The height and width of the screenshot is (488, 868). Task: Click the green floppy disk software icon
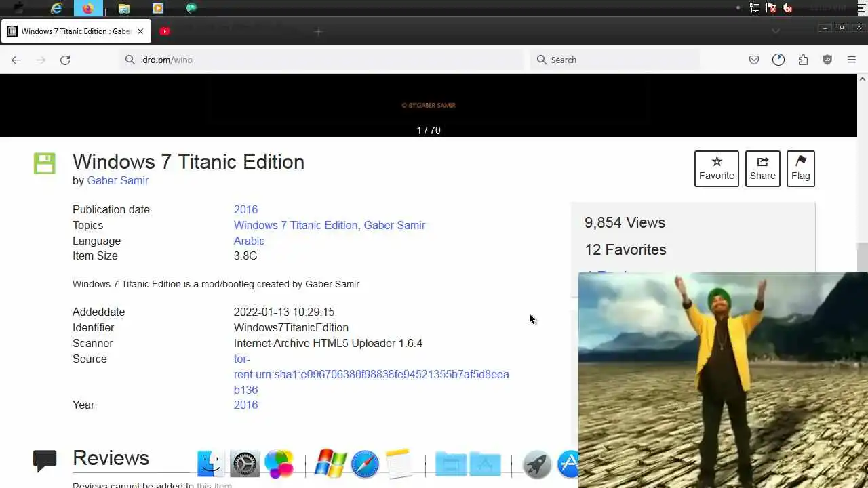point(45,163)
